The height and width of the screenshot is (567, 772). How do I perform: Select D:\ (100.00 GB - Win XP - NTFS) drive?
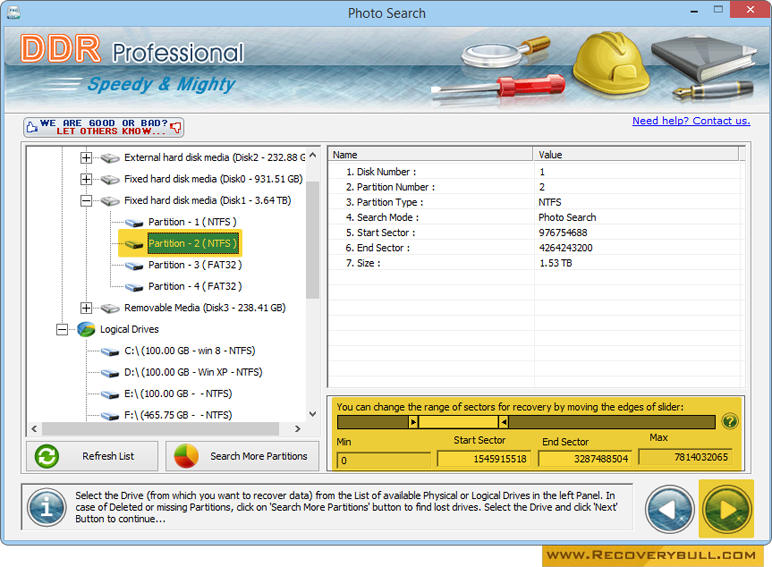193,372
